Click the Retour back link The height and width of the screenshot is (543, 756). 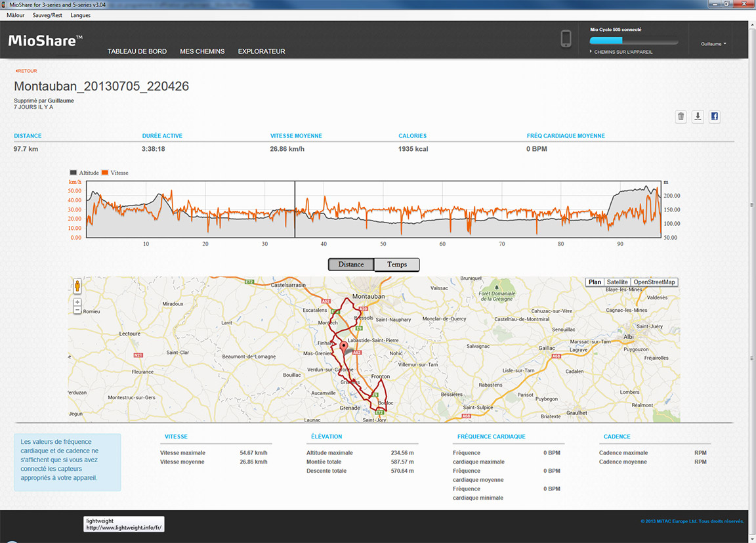(26, 71)
